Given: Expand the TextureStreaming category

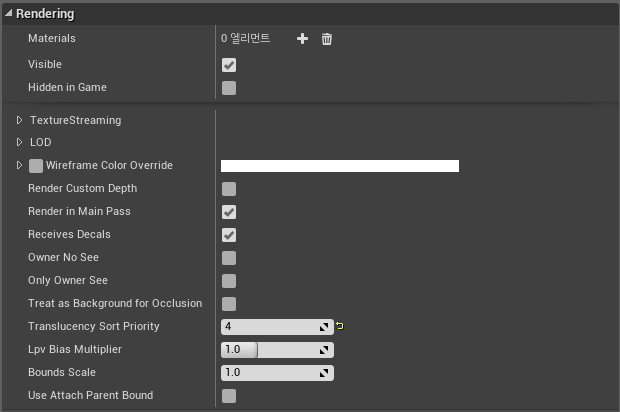Looking at the screenshot, I should 19,120.
